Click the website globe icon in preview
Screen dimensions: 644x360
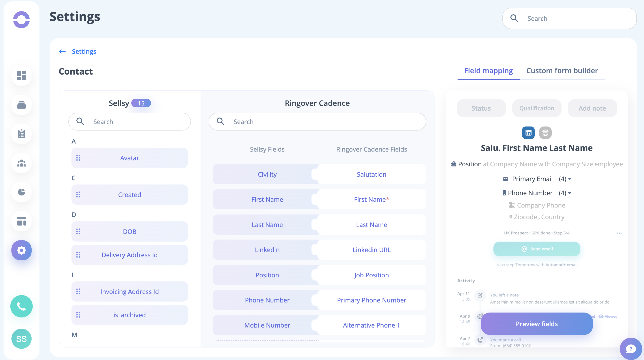[545, 132]
